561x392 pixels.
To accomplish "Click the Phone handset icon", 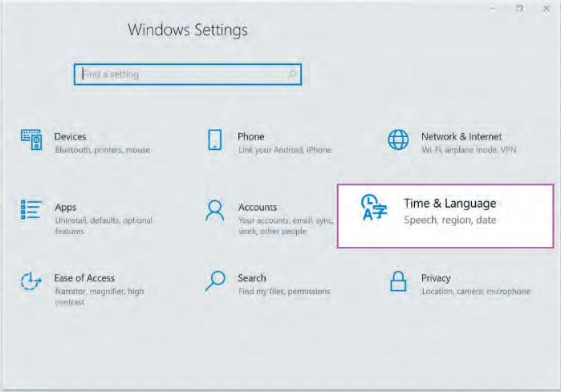I will (214, 139).
